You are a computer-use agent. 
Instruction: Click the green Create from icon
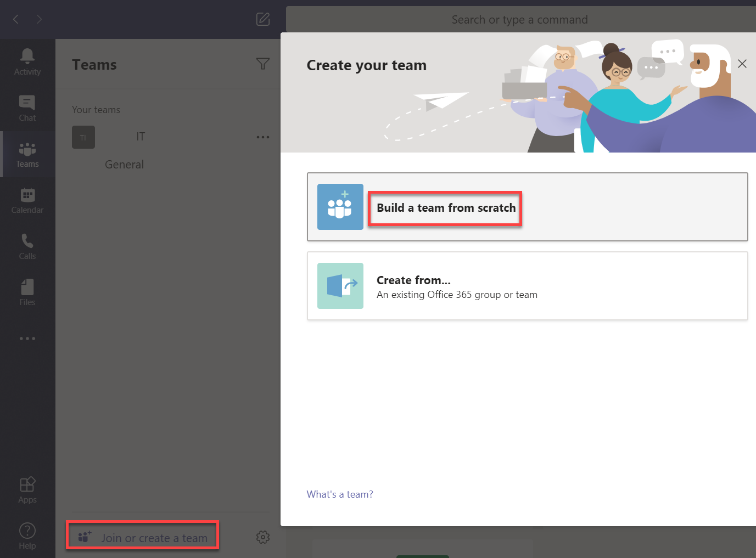[x=340, y=286]
